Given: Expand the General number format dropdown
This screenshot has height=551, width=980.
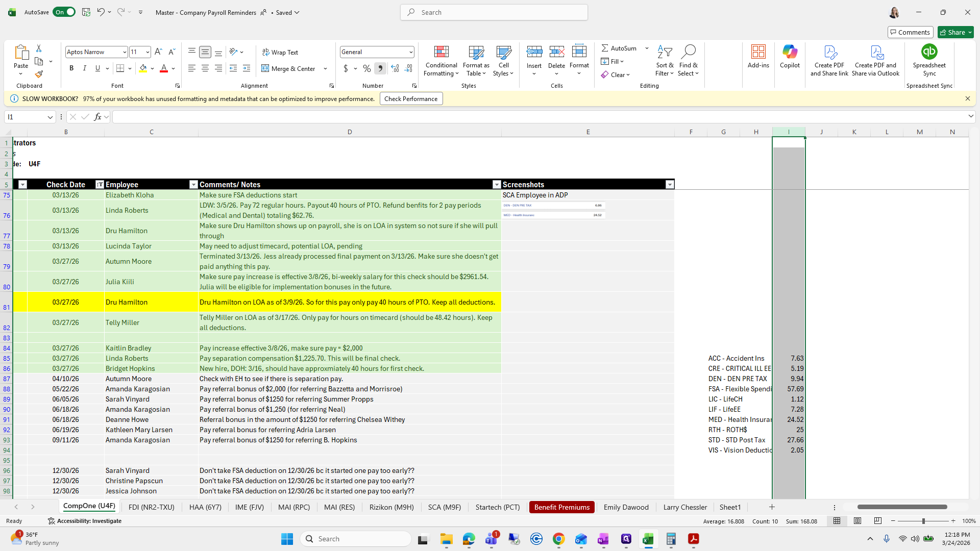Looking at the screenshot, I should 410,52.
